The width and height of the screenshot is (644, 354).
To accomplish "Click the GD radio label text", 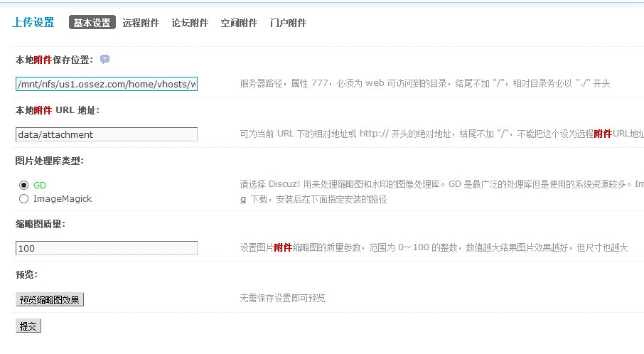I will tap(40, 186).
